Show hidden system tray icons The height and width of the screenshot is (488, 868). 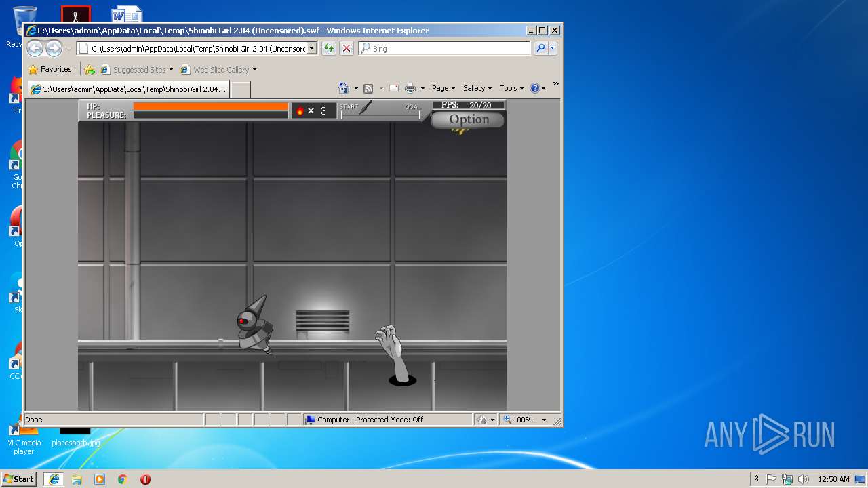pyautogui.click(x=756, y=479)
